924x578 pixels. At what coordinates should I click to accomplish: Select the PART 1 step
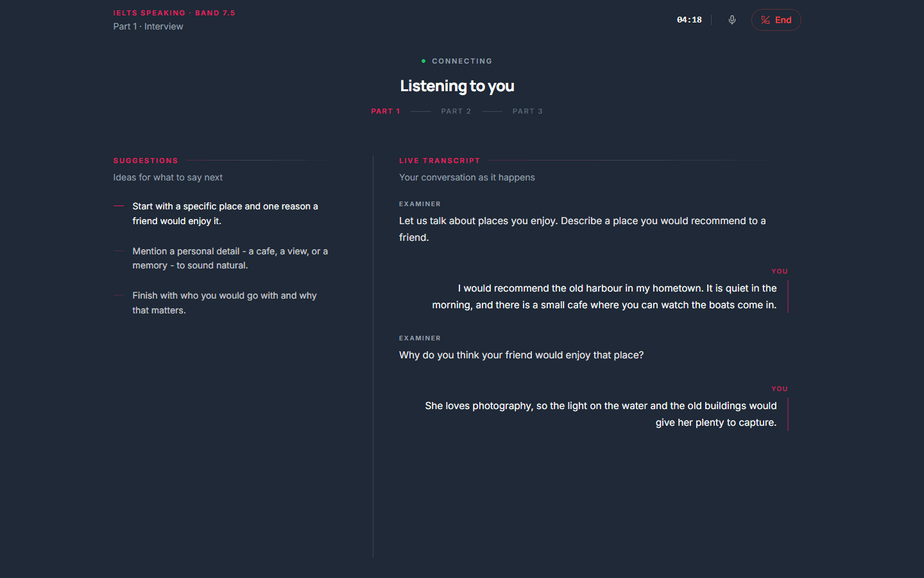385,111
